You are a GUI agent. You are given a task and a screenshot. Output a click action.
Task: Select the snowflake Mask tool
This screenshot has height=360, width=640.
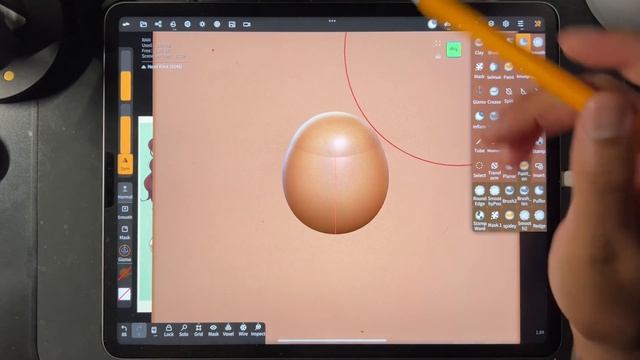(479, 70)
